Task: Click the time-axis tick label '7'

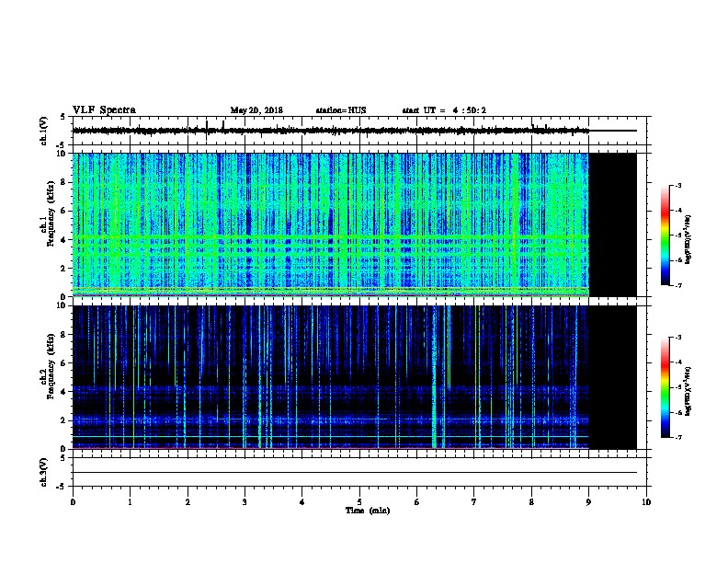Action: click(x=473, y=502)
